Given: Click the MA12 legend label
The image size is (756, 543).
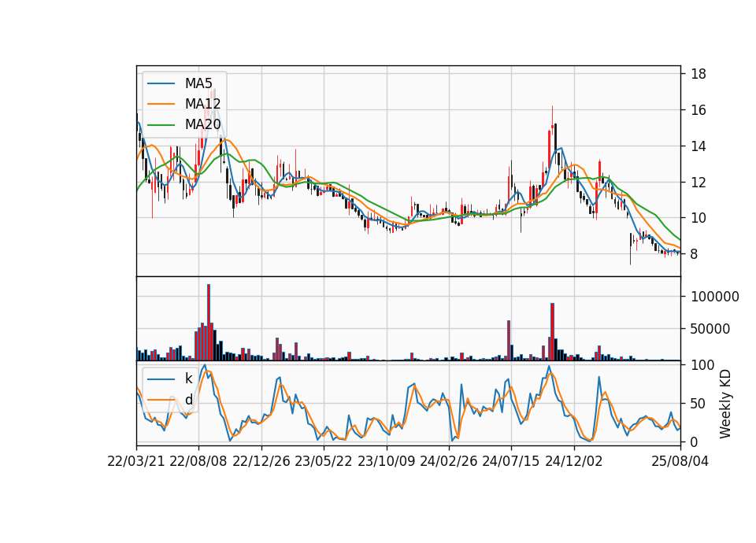Looking at the screenshot, I should [x=203, y=104].
